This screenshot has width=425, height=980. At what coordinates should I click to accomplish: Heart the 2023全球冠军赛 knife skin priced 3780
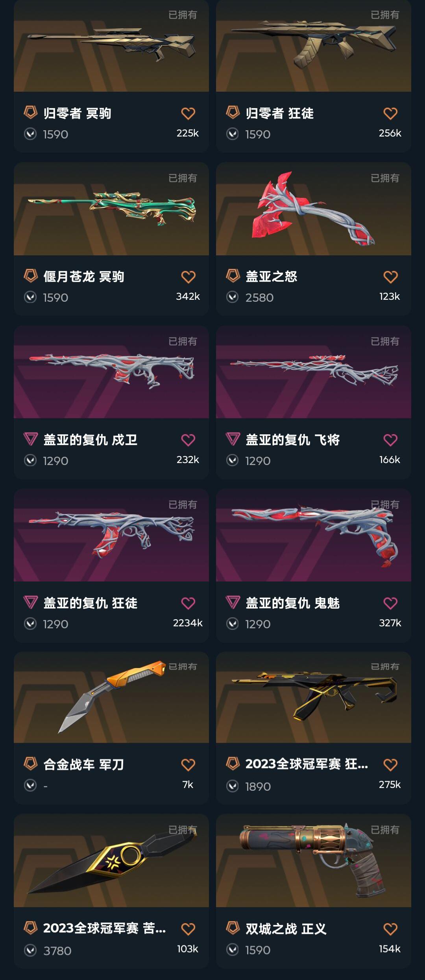click(x=188, y=929)
